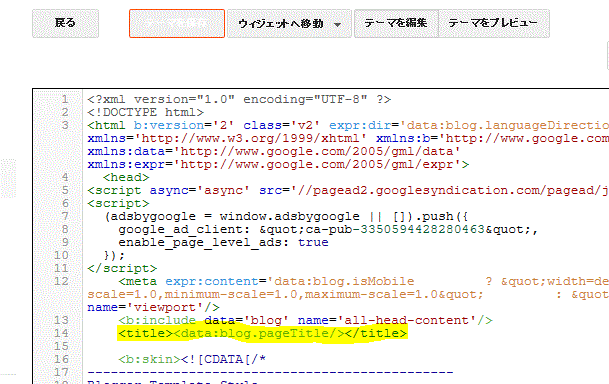Click the highlighted title tag on line 14

pos(263,333)
